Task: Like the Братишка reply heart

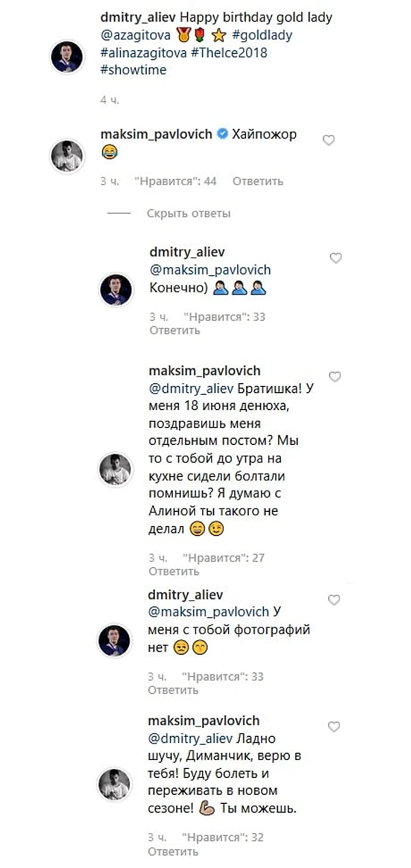Action: tap(335, 377)
